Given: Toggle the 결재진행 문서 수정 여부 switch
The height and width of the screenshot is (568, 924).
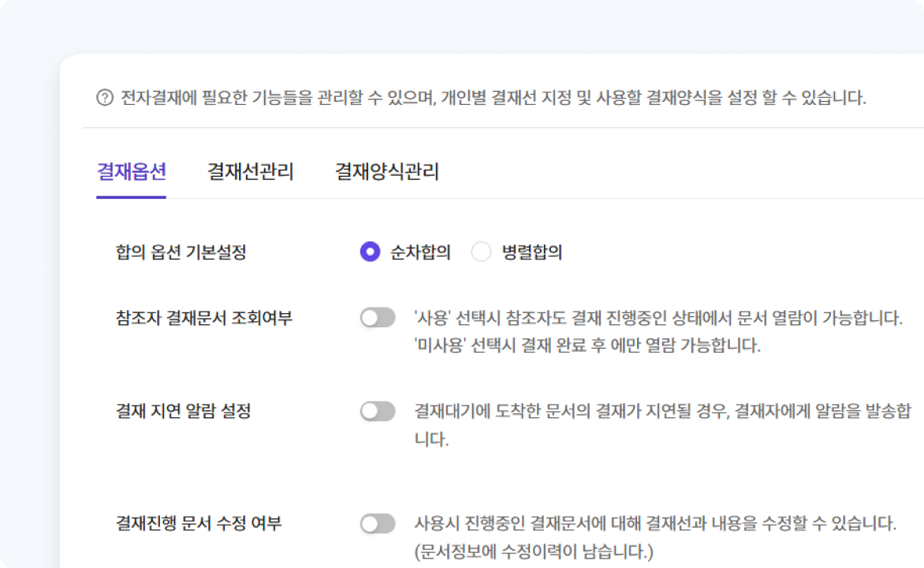Looking at the screenshot, I should pyautogui.click(x=378, y=523).
